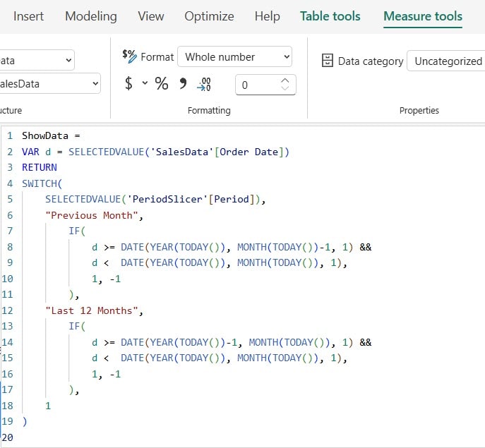The height and width of the screenshot is (448, 485).
Task: Click the "Previous Month" string on line 6
Action: [92, 215]
